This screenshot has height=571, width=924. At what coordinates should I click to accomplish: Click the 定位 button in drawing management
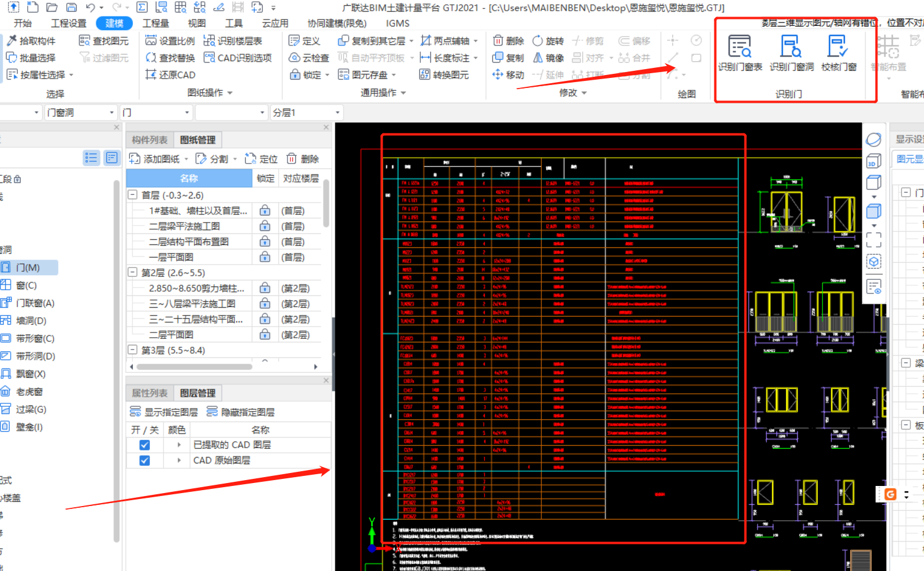[x=262, y=159]
